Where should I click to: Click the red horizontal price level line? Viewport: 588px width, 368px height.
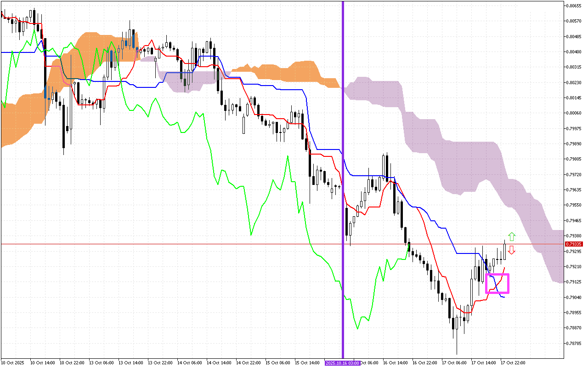tap(184, 244)
